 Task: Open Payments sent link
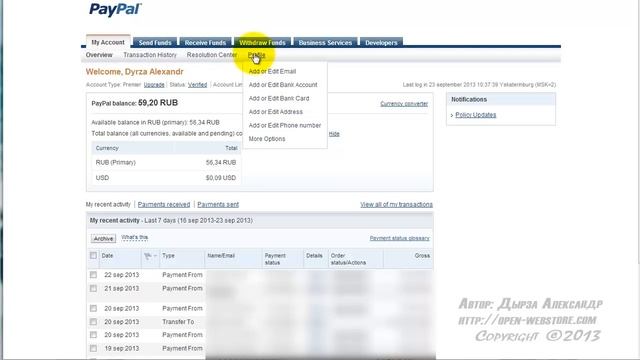[218, 204]
